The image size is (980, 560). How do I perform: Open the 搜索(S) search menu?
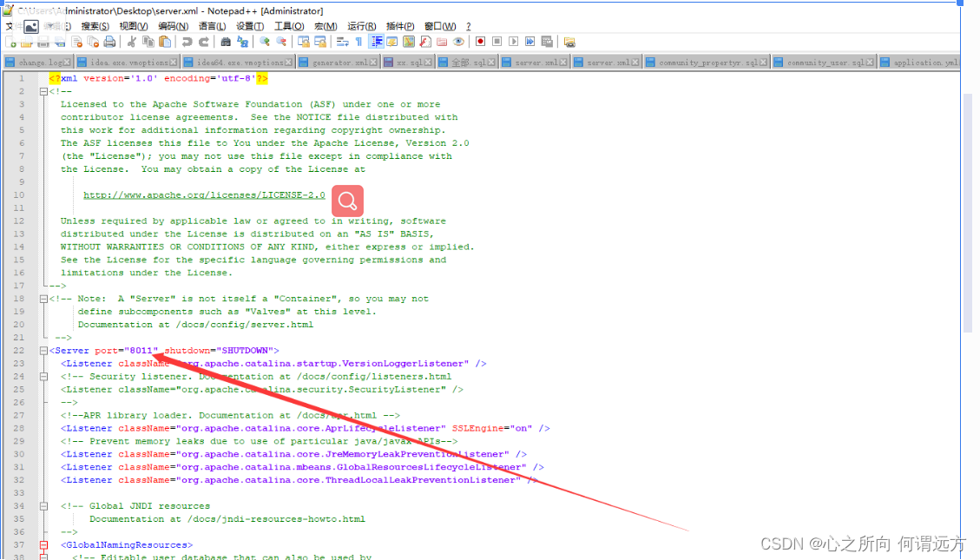click(x=95, y=26)
